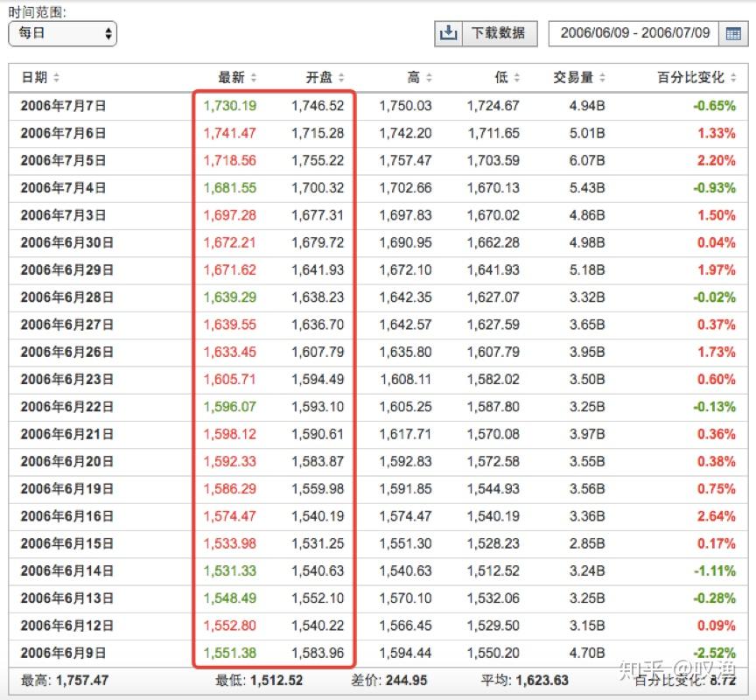
Task: Click the 最高: 1,757.47 summary value
Action: tap(65, 681)
